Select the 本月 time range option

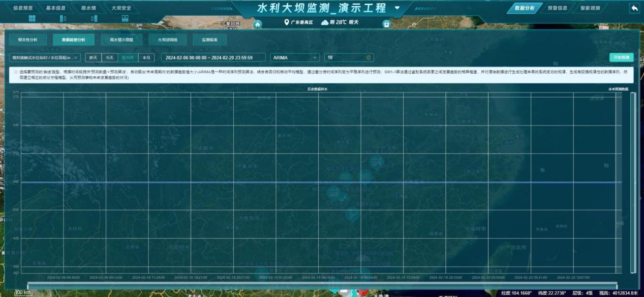[x=146, y=58]
